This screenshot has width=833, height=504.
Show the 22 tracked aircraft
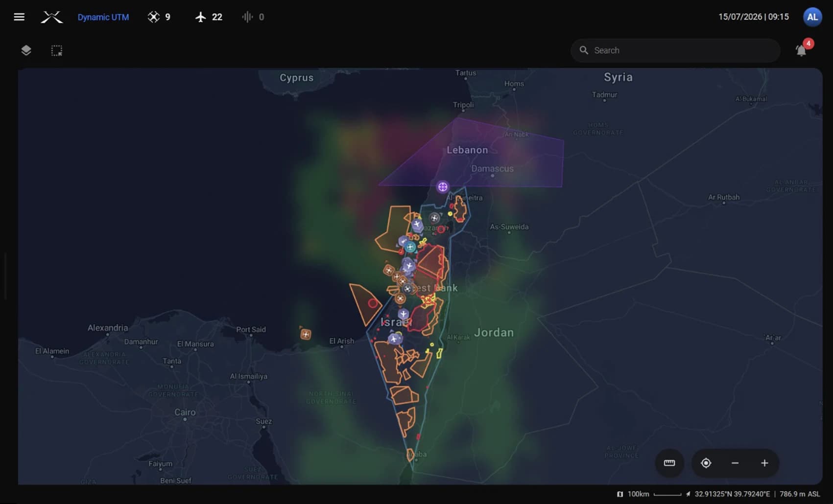[209, 17]
